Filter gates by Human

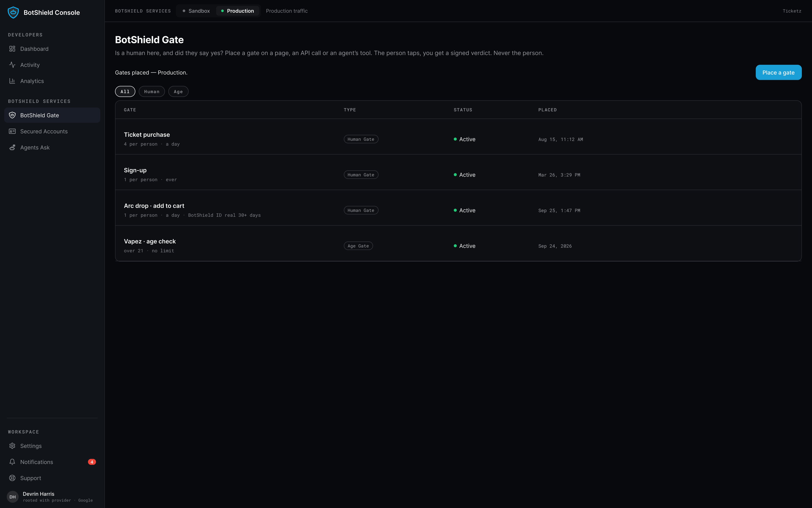[x=152, y=91]
